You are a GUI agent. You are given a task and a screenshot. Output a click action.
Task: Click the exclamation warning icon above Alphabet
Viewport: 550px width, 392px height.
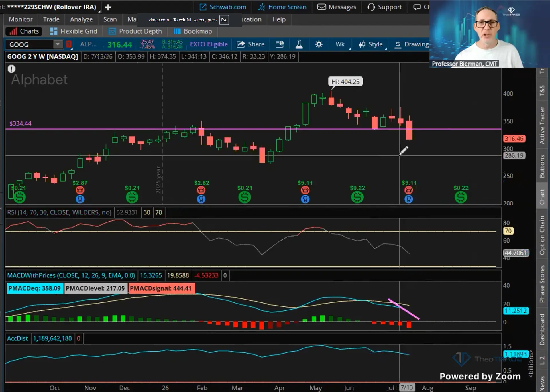pos(11,69)
